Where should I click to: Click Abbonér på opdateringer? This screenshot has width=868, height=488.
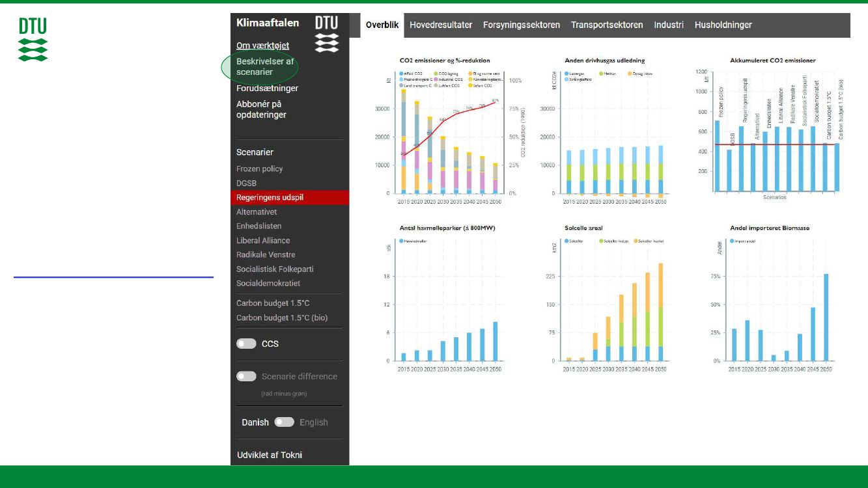click(x=261, y=109)
